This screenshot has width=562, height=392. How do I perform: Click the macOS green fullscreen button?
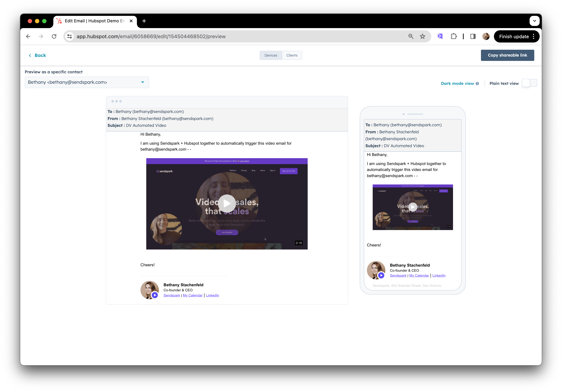tap(44, 21)
